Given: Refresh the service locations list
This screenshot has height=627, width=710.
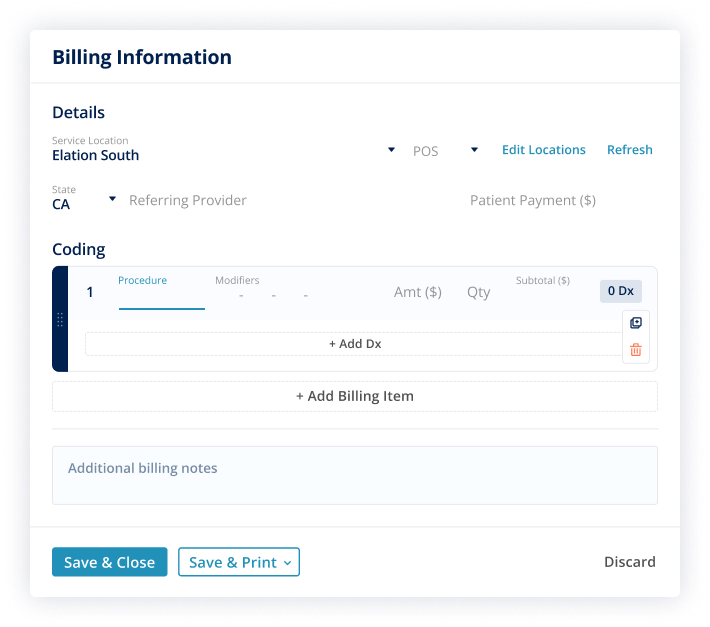Looking at the screenshot, I should click(629, 150).
